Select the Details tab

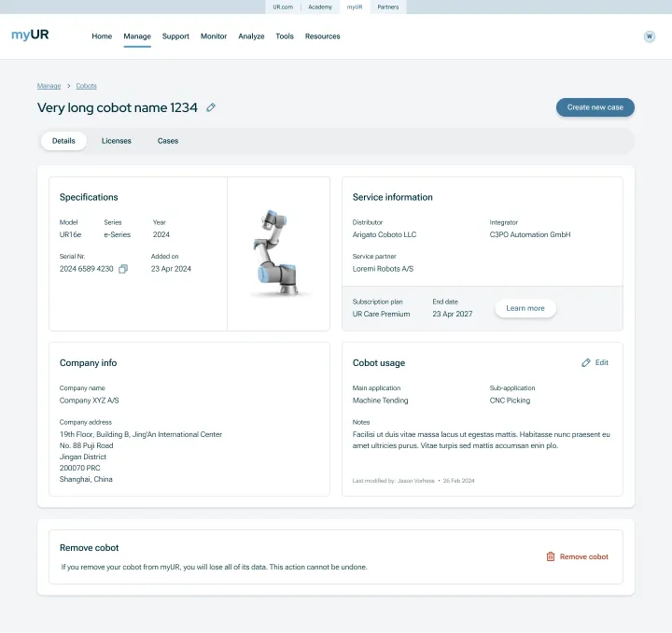point(63,141)
